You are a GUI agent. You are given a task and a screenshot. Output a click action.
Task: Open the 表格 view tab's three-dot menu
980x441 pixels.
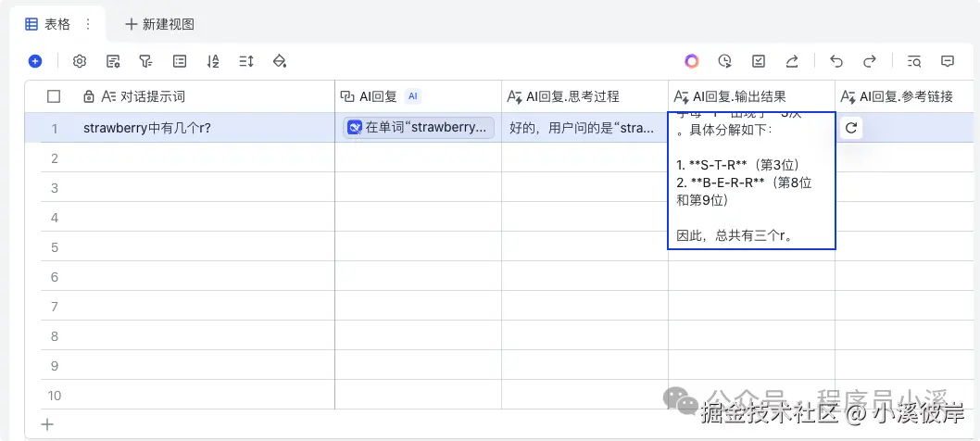[x=88, y=24]
